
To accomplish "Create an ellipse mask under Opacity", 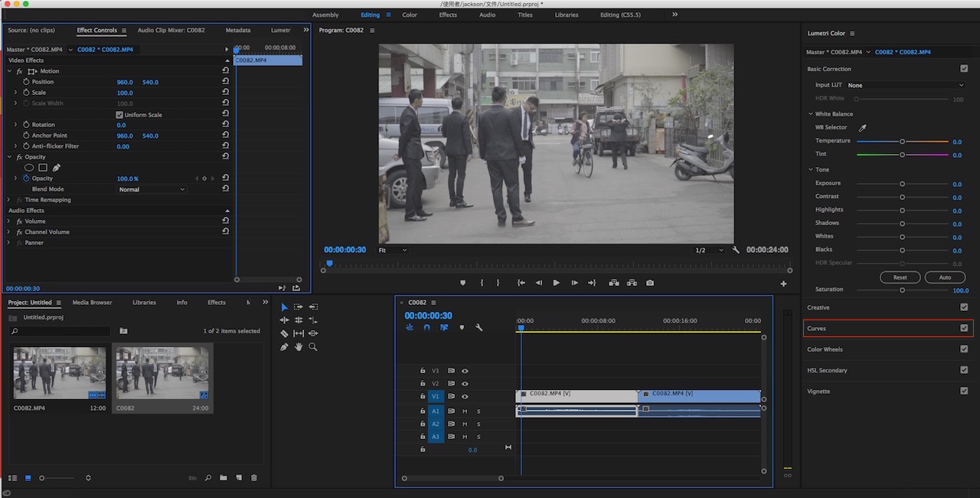I will pyautogui.click(x=29, y=168).
